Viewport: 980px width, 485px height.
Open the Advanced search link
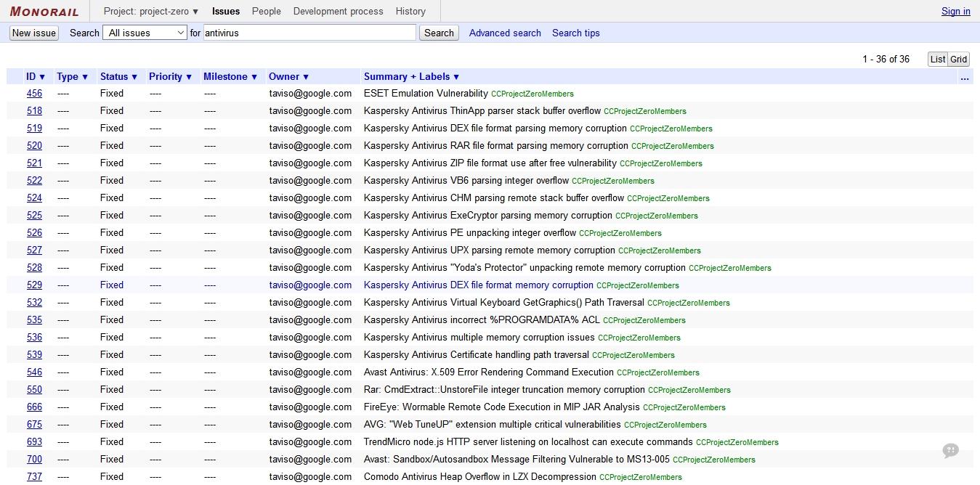pos(505,33)
